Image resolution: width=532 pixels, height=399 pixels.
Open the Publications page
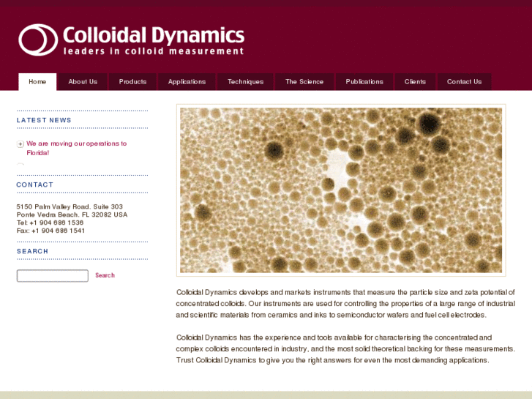[x=364, y=82]
